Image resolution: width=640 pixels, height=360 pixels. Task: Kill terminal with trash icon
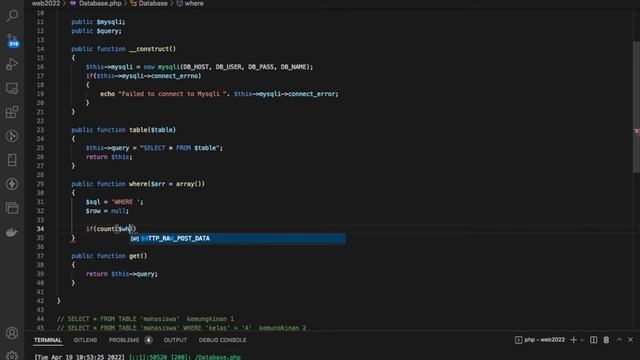[x=606, y=340]
